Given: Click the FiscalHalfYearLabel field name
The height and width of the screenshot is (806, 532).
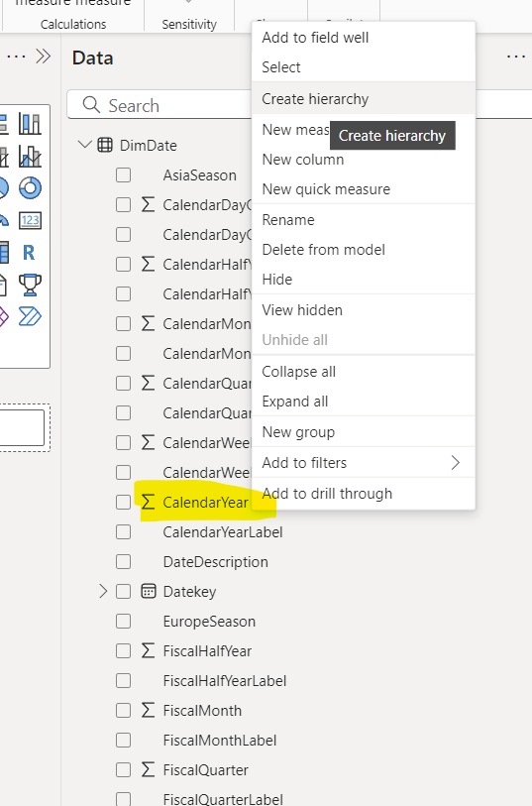Looking at the screenshot, I should 225,681.
